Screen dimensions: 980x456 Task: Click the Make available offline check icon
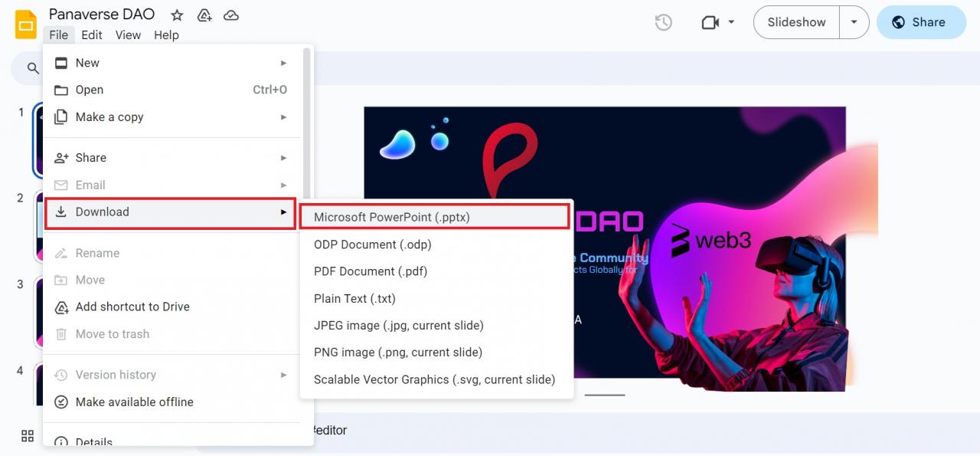click(x=61, y=402)
